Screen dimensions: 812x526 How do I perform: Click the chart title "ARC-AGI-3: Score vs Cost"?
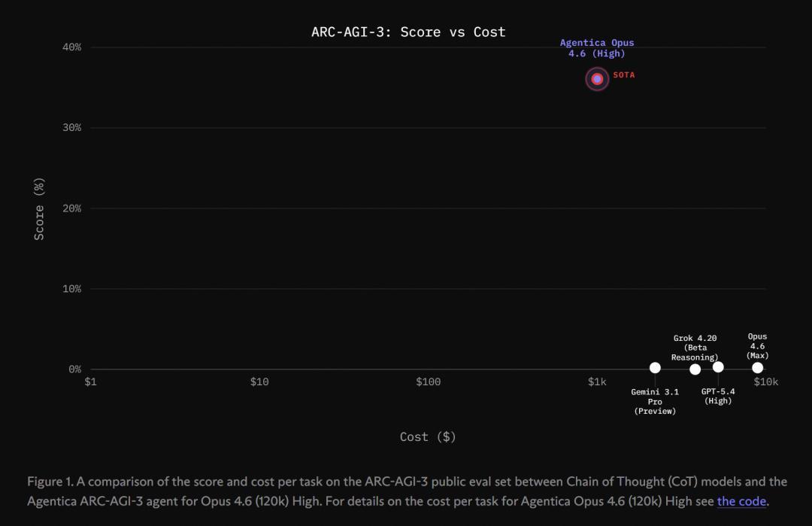click(x=408, y=32)
